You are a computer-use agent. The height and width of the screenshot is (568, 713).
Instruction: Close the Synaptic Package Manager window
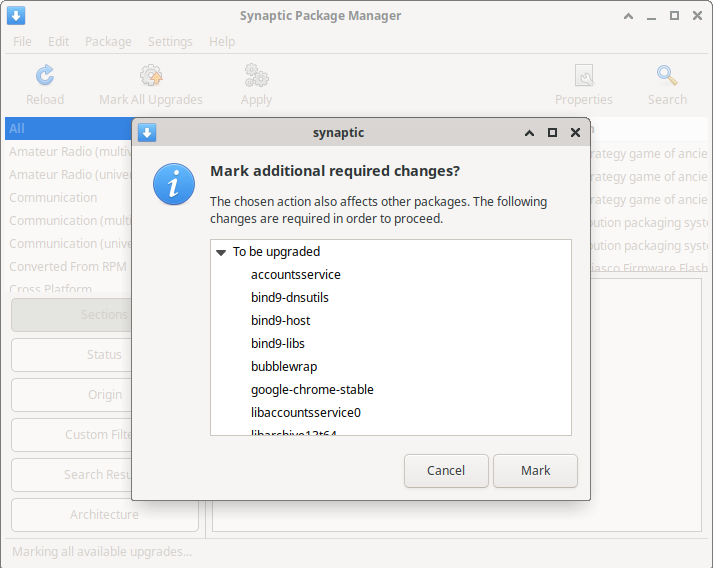[x=698, y=15]
